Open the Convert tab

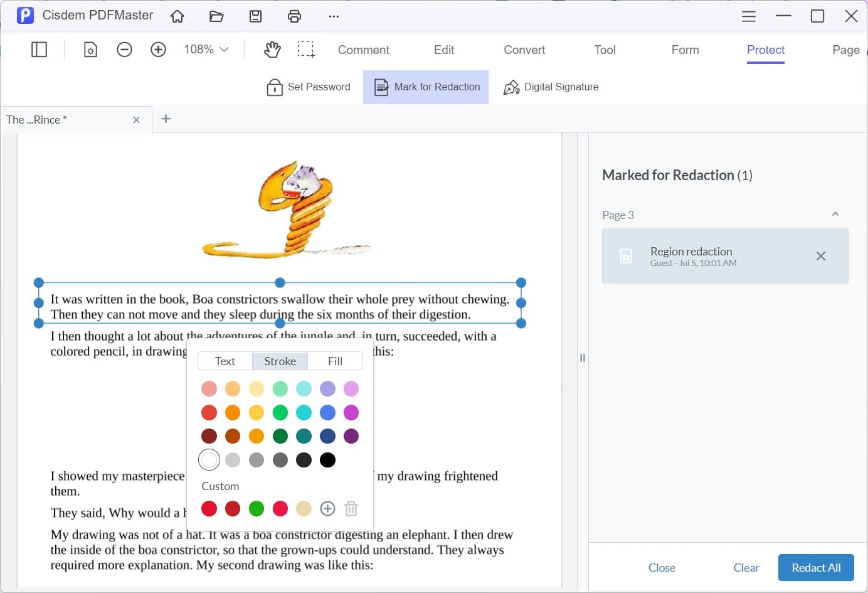(524, 50)
